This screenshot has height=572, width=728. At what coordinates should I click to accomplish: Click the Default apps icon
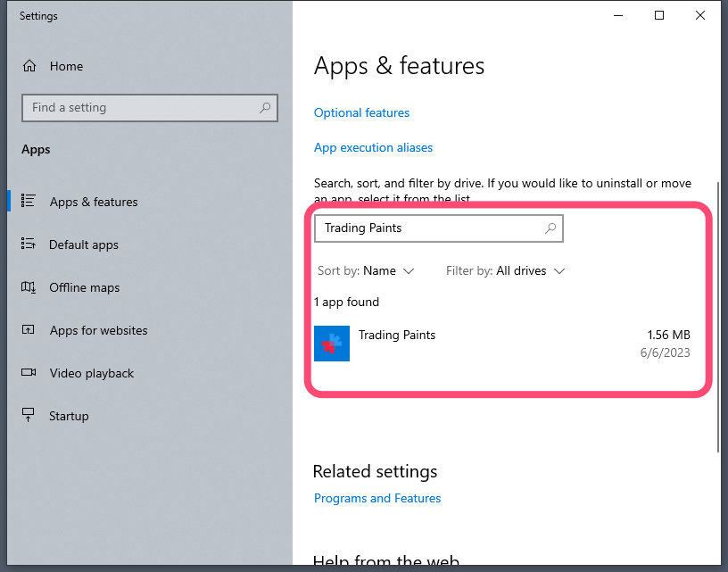29,245
